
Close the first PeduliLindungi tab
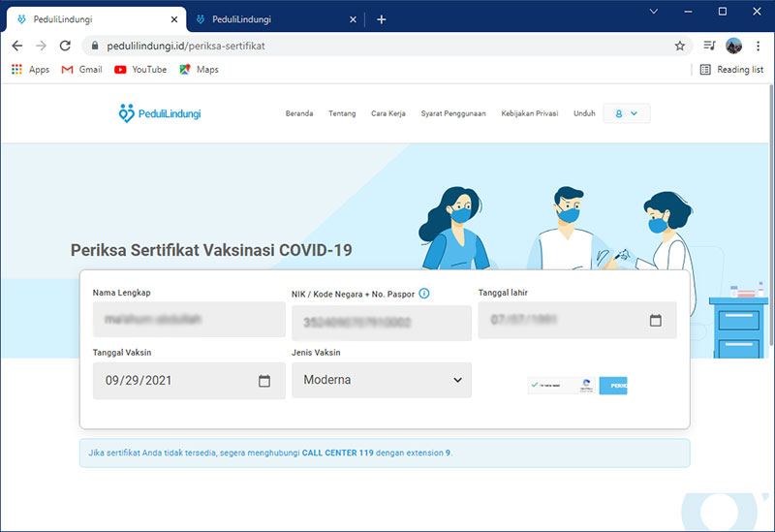(x=174, y=19)
